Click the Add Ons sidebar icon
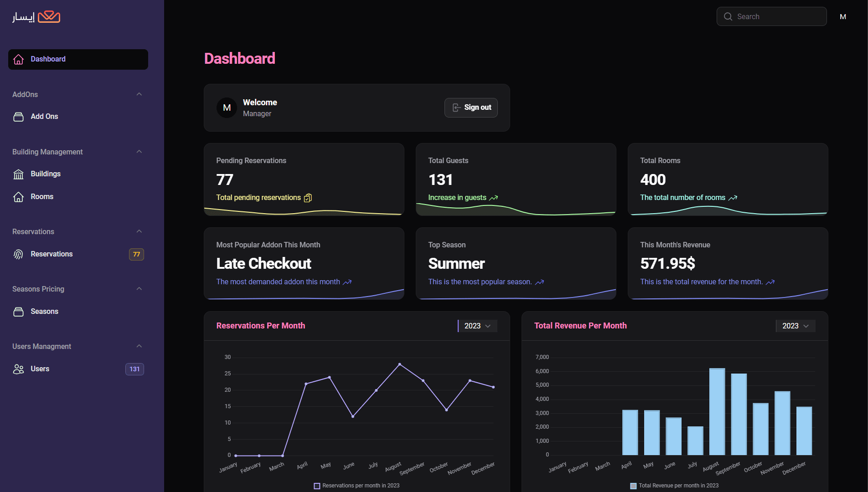The height and width of the screenshot is (492, 868). coord(18,117)
